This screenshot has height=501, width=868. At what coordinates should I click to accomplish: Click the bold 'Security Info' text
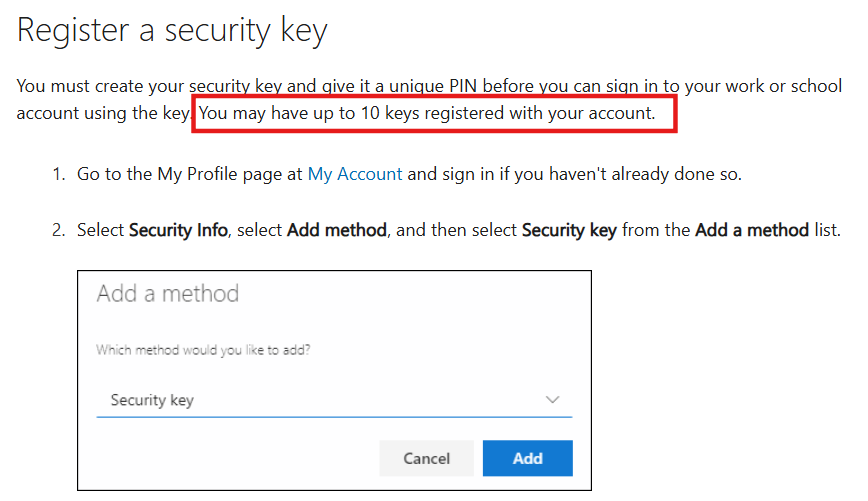176,230
